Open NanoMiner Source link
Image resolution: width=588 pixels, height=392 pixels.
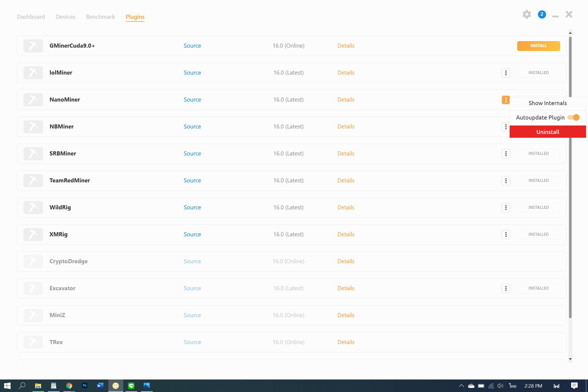(192, 100)
